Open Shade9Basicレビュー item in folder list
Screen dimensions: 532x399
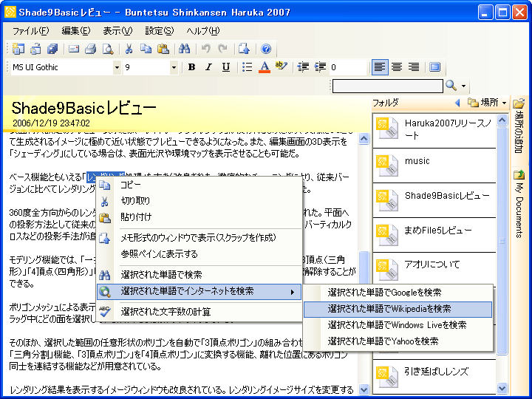(x=434, y=200)
